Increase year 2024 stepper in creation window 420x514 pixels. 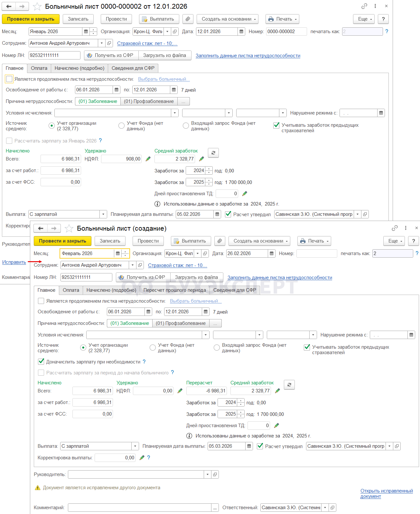click(241, 401)
